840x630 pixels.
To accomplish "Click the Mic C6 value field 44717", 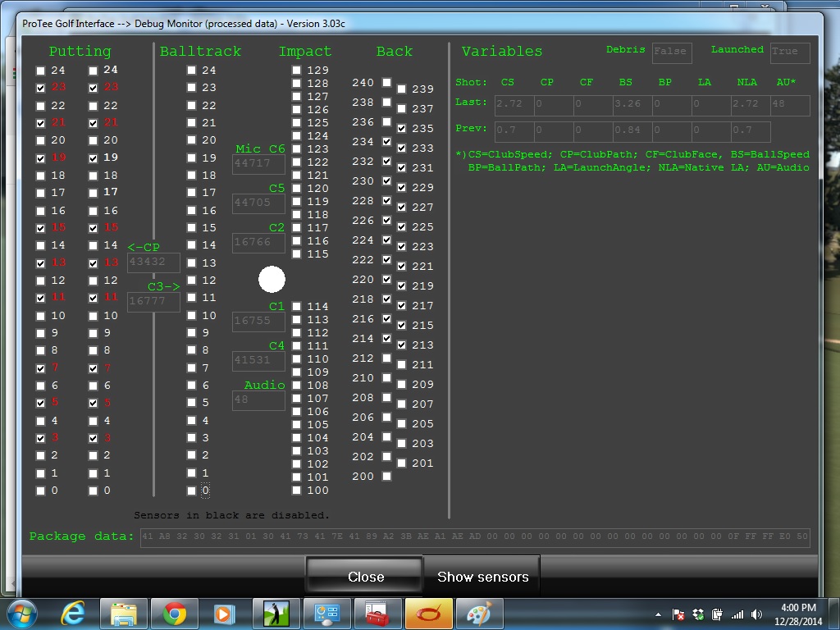I will 258,163.
